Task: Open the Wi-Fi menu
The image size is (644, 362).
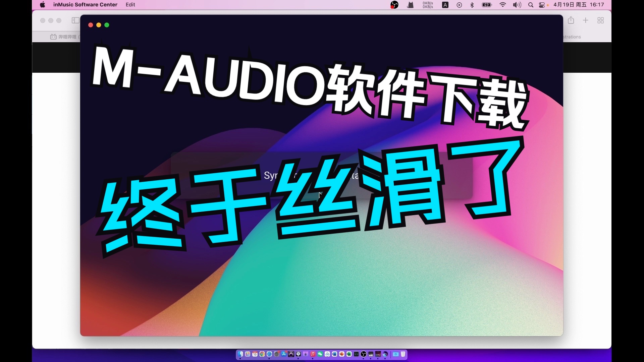Action: pyautogui.click(x=502, y=5)
